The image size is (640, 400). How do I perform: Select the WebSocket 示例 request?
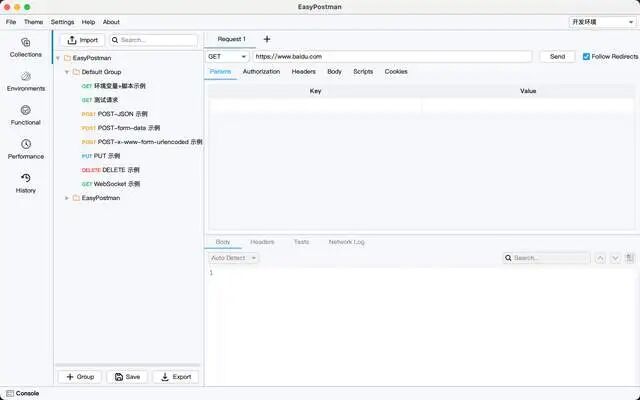tap(111, 184)
